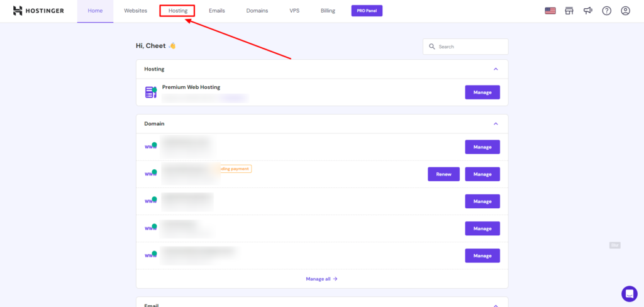This screenshot has height=307, width=644.
Task: Collapse the Email section
Action: point(496,305)
